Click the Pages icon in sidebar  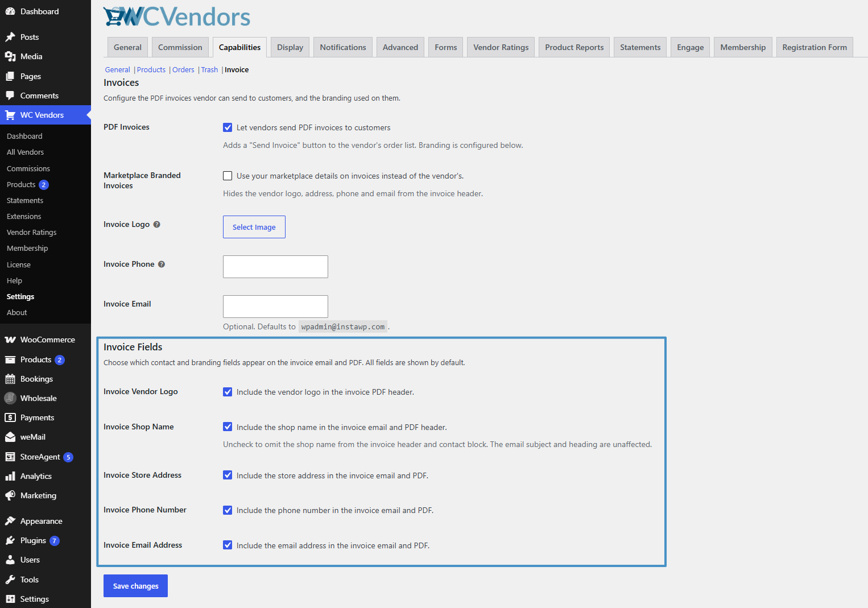point(10,76)
